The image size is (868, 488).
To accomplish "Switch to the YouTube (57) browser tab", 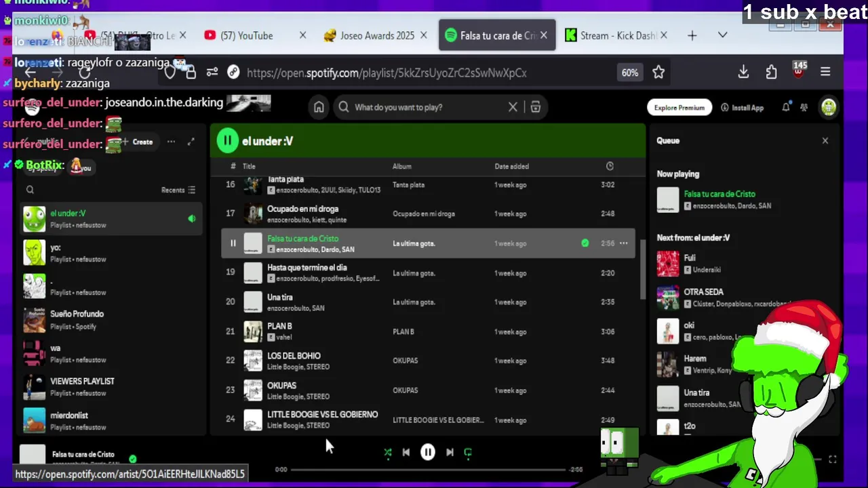I will [247, 36].
